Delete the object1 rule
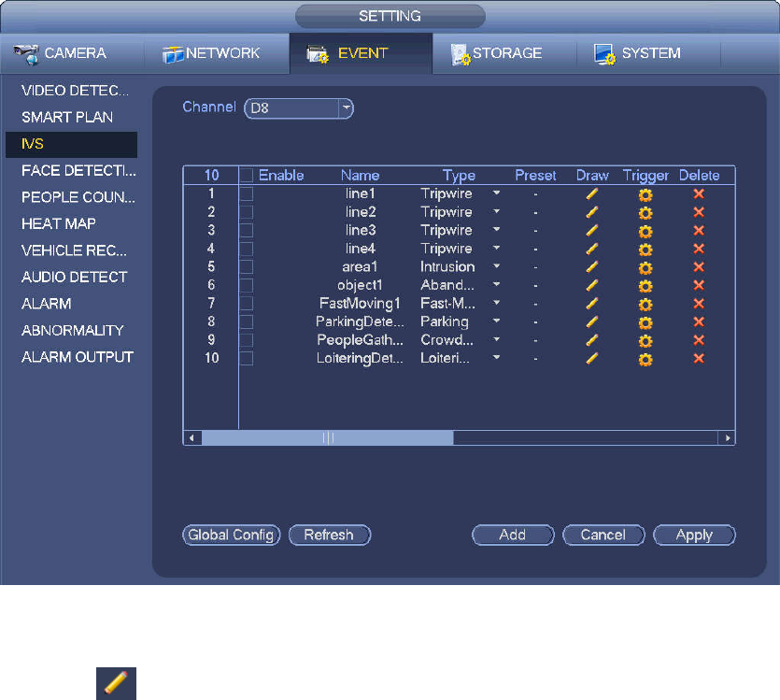Viewport: 780px width, 700px height. click(x=699, y=285)
